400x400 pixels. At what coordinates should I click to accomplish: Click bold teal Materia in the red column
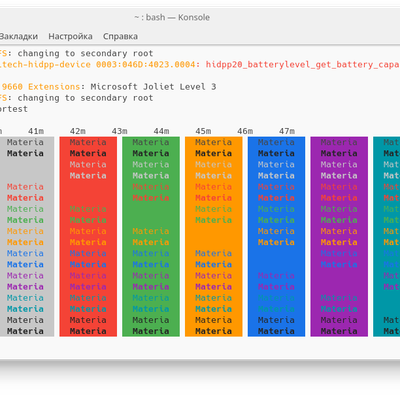click(x=88, y=309)
